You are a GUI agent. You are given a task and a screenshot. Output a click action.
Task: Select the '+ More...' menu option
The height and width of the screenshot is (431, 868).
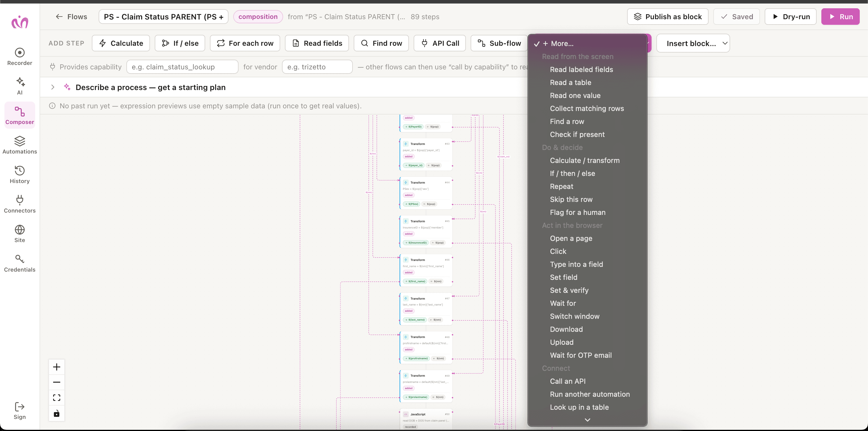coord(587,43)
